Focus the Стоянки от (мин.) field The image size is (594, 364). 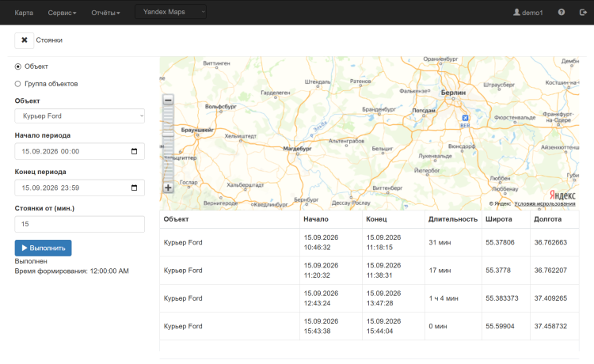[79, 224]
